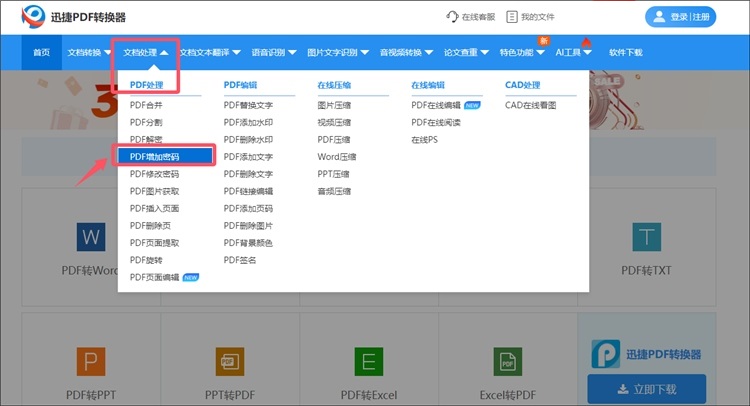Open PPT压缩 option
The image size is (750, 406).
point(333,174)
